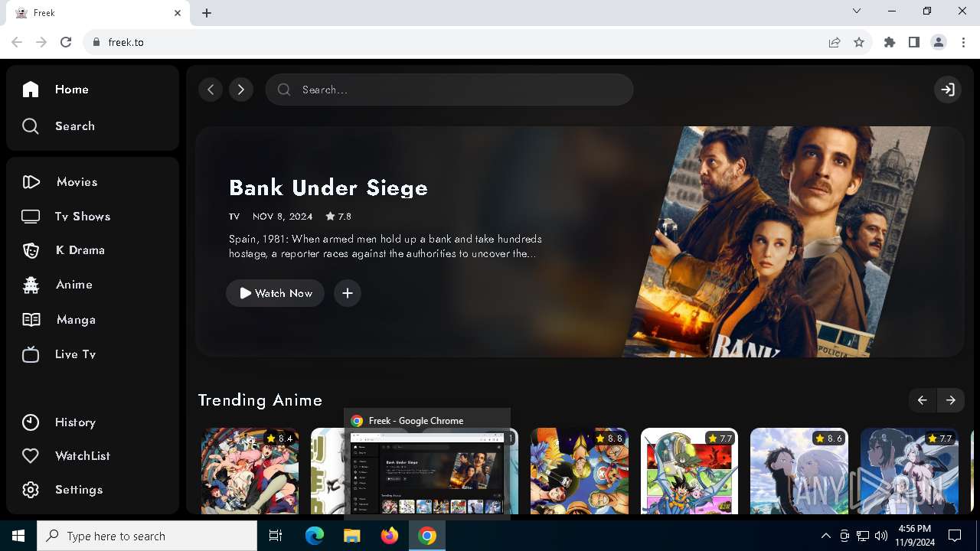Click the Search magnifier in sidebar
This screenshot has height=551, width=980.
click(31, 126)
